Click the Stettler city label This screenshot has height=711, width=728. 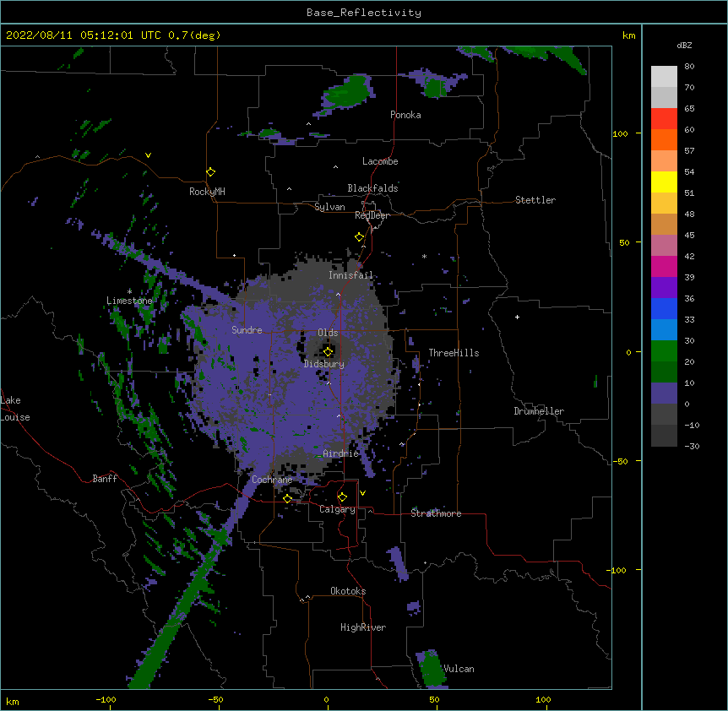(x=535, y=200)
